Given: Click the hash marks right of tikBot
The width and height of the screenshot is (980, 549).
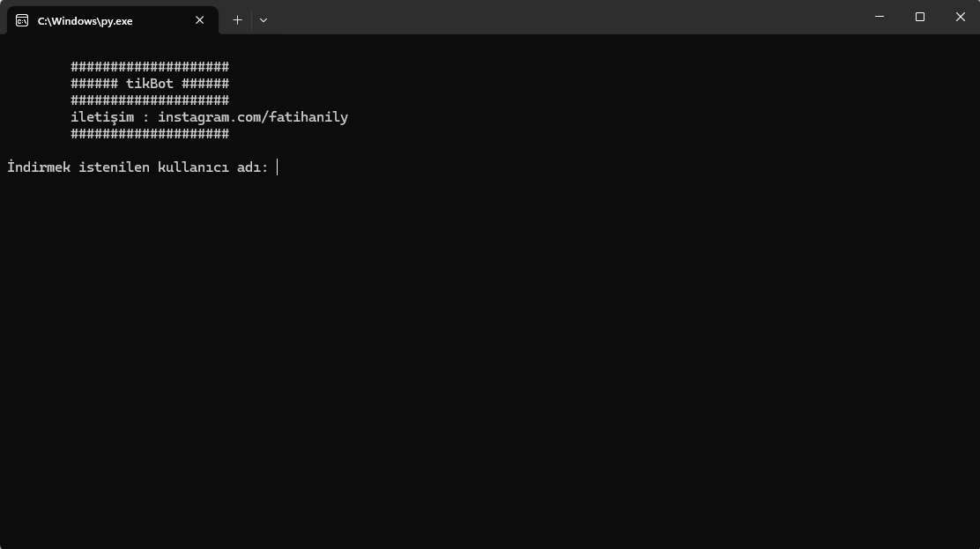Looking at the screenshot, I should tap(205, 84).
